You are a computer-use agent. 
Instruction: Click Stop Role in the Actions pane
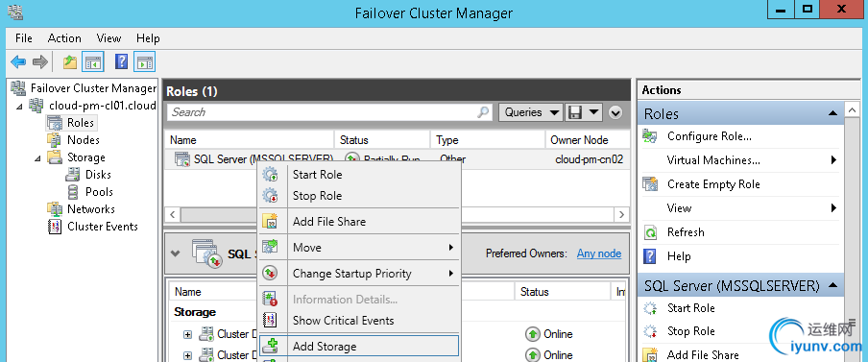[691, 331]
